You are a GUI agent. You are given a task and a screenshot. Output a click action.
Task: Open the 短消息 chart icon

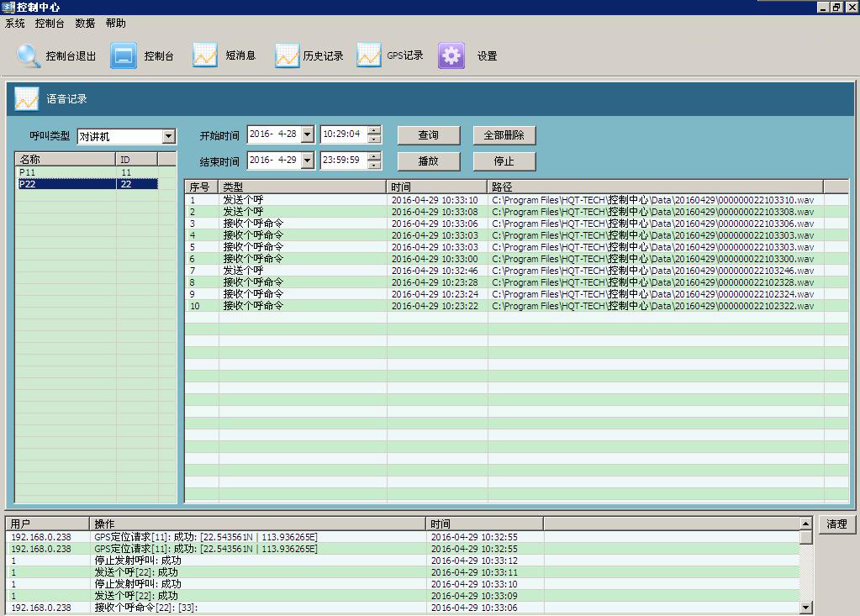click(205, 55)
